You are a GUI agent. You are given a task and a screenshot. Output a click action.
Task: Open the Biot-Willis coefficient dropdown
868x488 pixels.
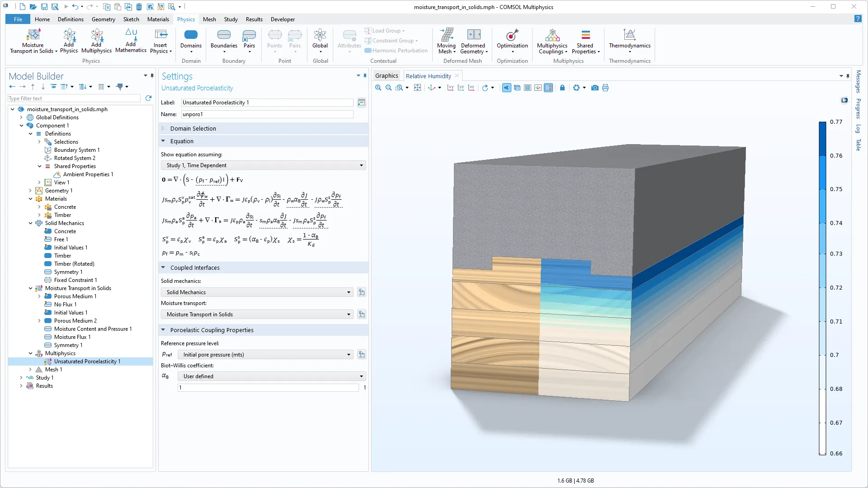(271, 376)
